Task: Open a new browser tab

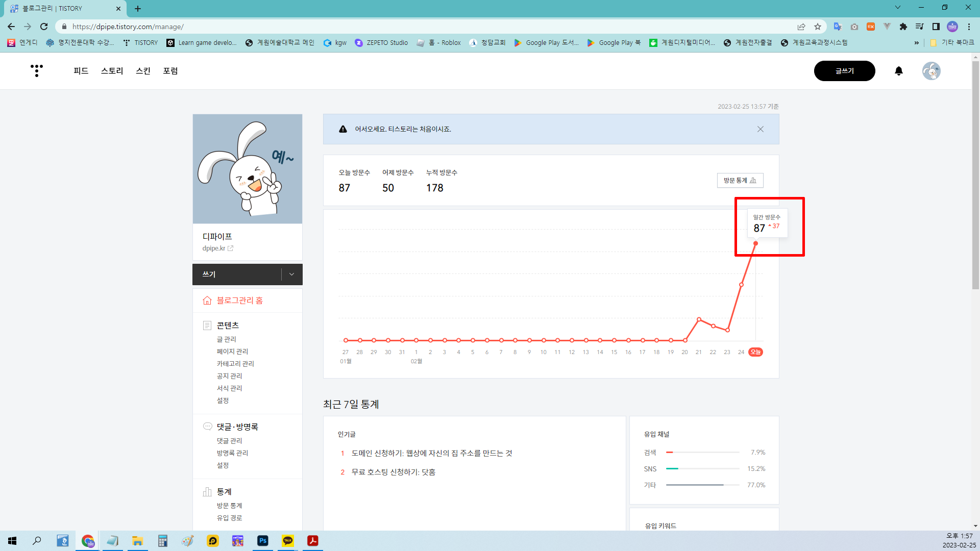Action: [138, 9]
